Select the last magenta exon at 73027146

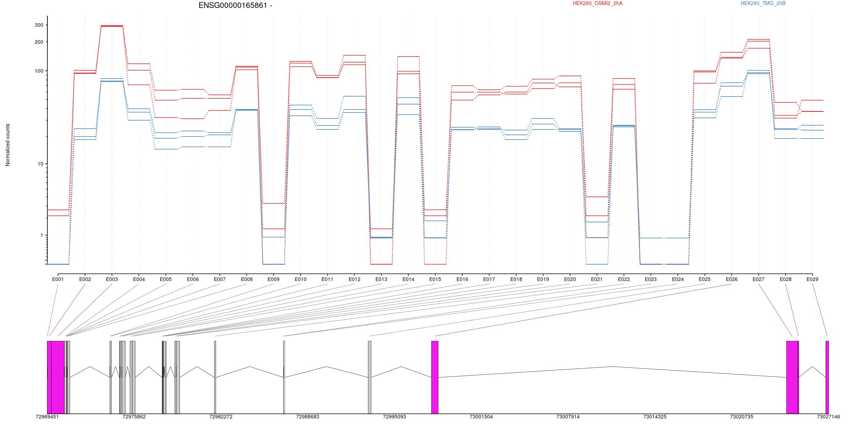pos(827,377)
